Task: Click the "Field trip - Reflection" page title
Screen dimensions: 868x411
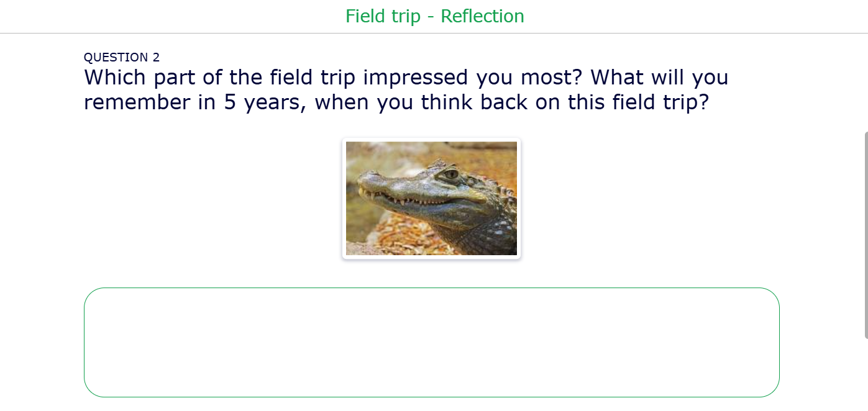Action: click(x=434, y=16)
